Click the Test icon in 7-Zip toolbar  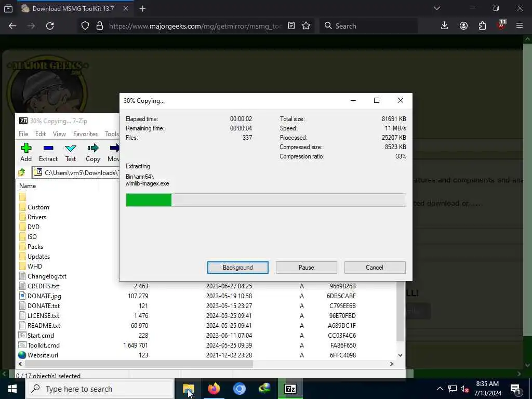(x=71, y=152)
